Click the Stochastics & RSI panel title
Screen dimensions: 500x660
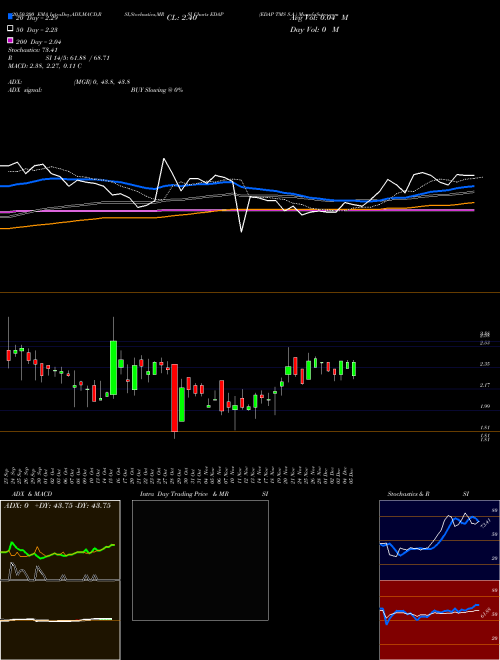pyautogui.click(x=428, y=494)
